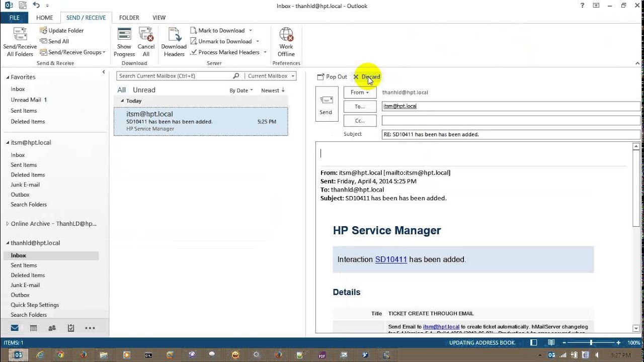The height and width of the screenshot is (362, 644).
Task: Open Quick Step Settings folder
Action: [x=35, y=305]
